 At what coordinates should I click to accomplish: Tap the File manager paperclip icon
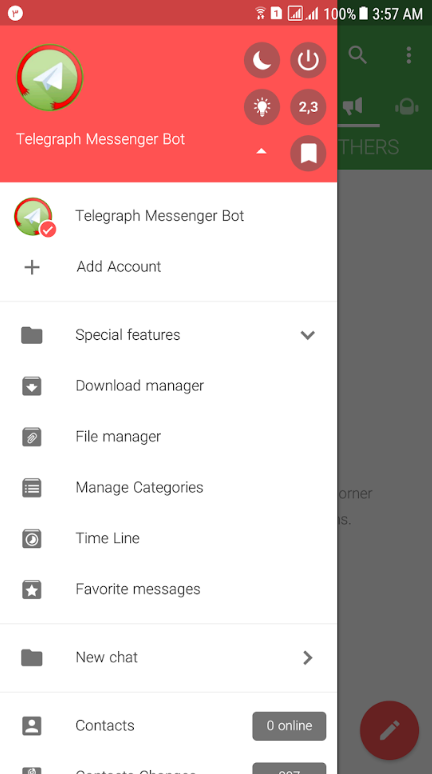click(x=32, y=437)
